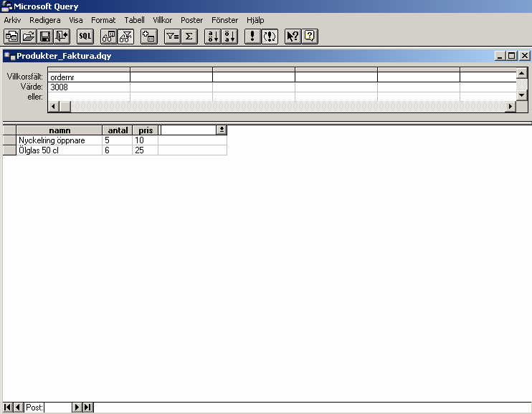Image resolution: width=532 pixels, height=414 pixels.
Task: Click the criteria pane scroll up arrow
Action: [x=522, y=73]
